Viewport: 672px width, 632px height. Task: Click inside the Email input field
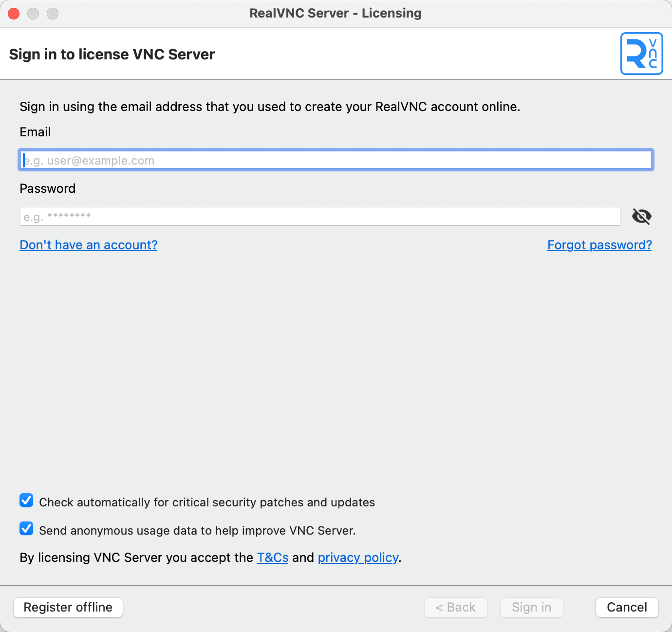click(336, 160)
